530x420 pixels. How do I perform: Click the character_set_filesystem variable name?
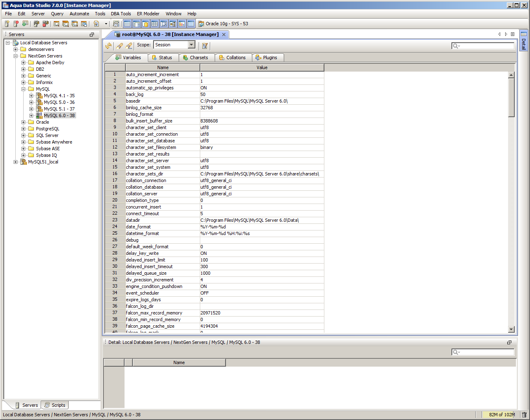click(x=151, y=147)
